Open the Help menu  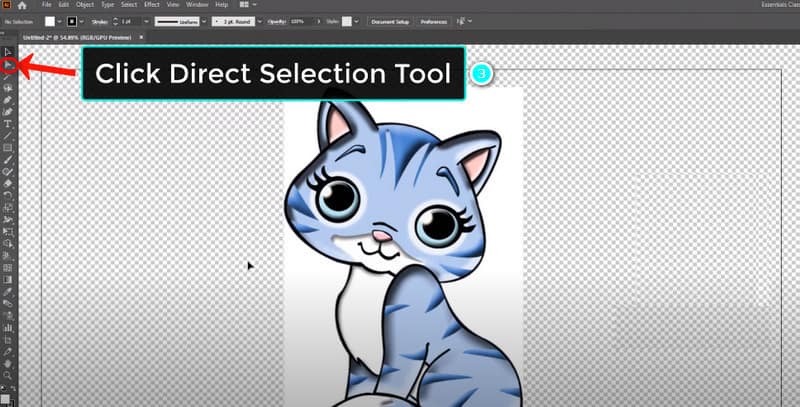click(x=221, y=5)
